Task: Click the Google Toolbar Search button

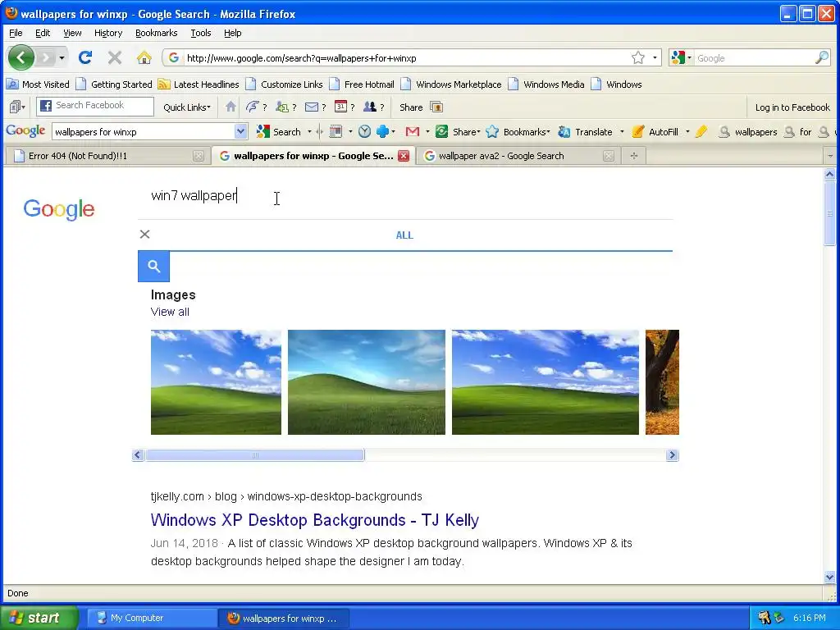Action: tap(279, 131)
